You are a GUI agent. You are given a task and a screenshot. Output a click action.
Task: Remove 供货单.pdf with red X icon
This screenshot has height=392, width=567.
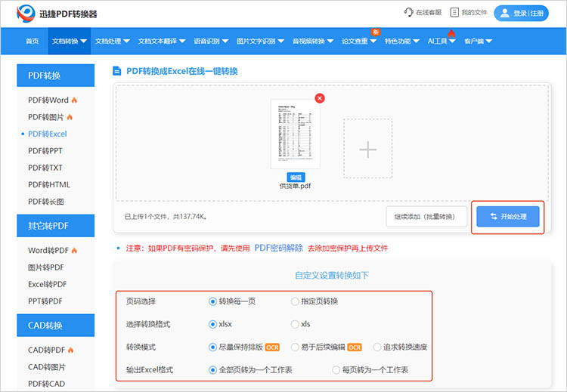pos(320,98)
